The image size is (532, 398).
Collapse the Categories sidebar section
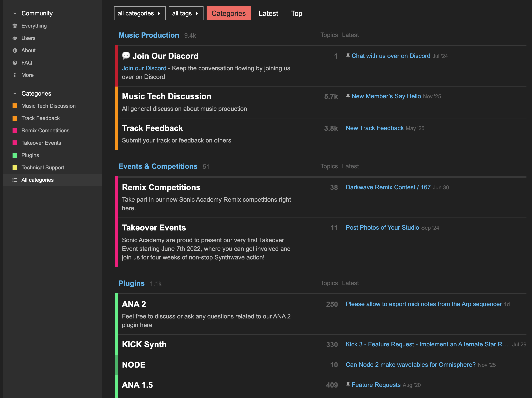(x=15, y=94)
